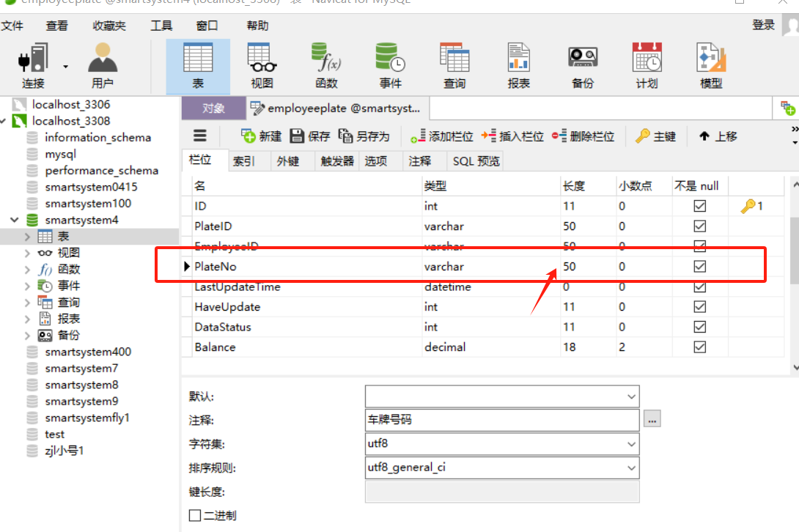Viewport: 799px width, 532px height.
Task: Open the 函数 functions icon in toolbar
Action: (x=326, y=66)
